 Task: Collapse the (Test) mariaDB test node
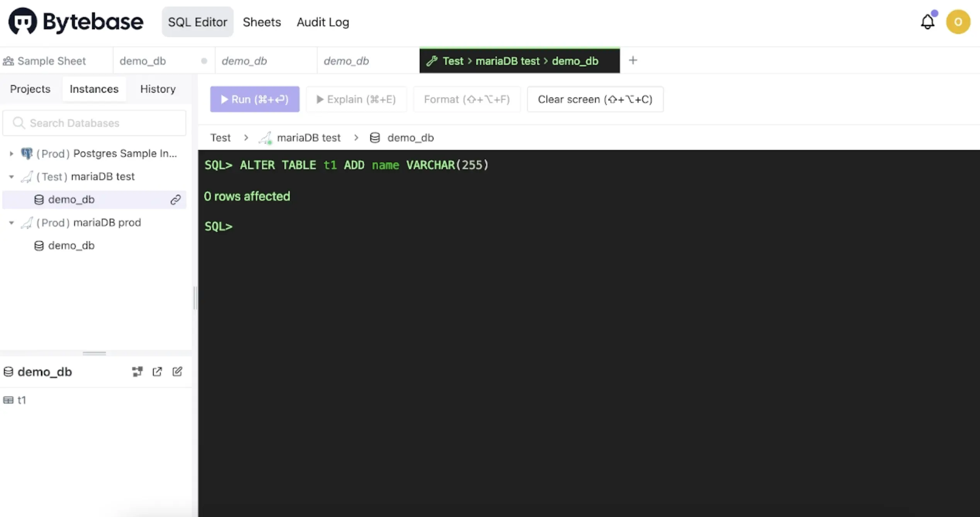(x=12, y=177)
